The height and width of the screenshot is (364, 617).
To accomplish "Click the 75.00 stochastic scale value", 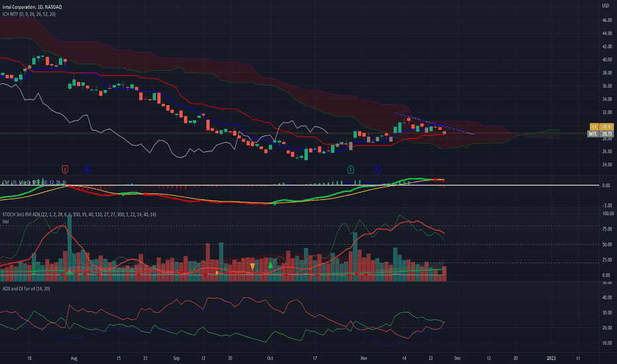I will (x=607, y=229).
